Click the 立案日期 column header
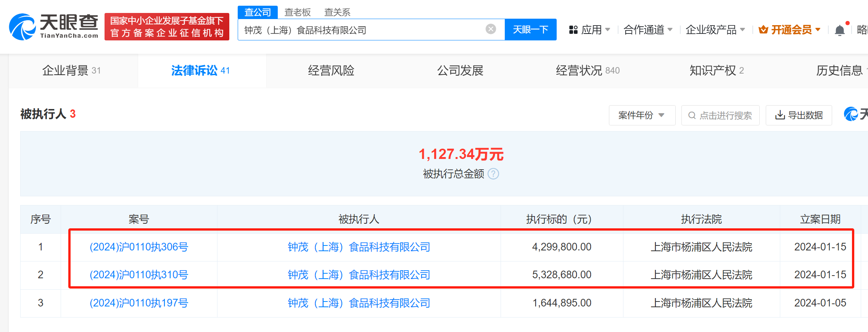868x332 pixels. point(820,219)
